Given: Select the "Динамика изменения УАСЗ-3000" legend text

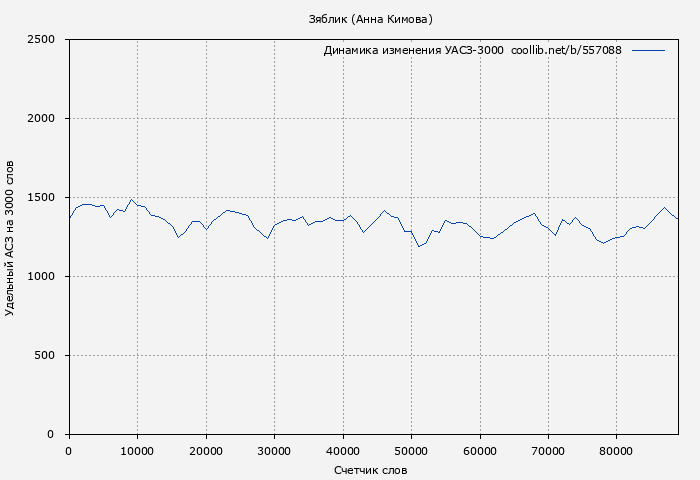Looking at the screenshot, I should point(413,50).
